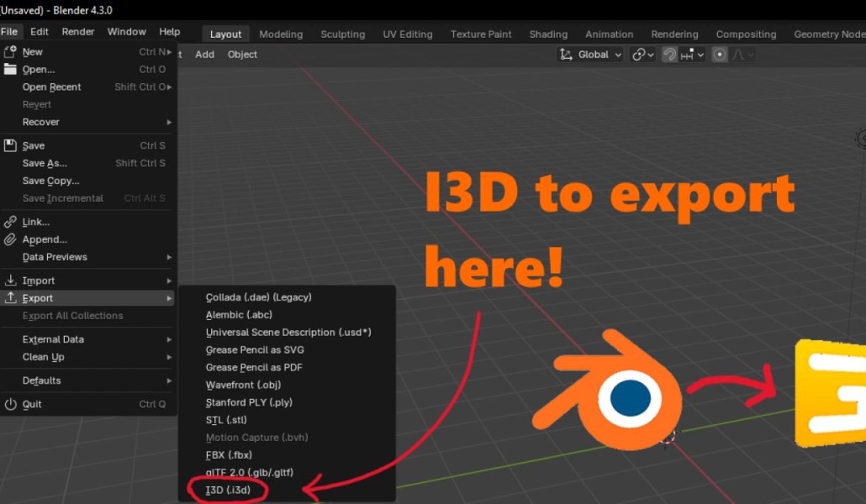Switch to the Sculpting workspace tab
The width and height of the screenshot is (866, 504).
(342, 34)
